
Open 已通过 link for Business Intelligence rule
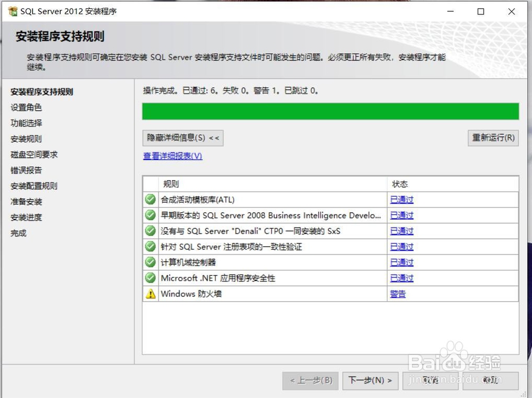[402, 215]
